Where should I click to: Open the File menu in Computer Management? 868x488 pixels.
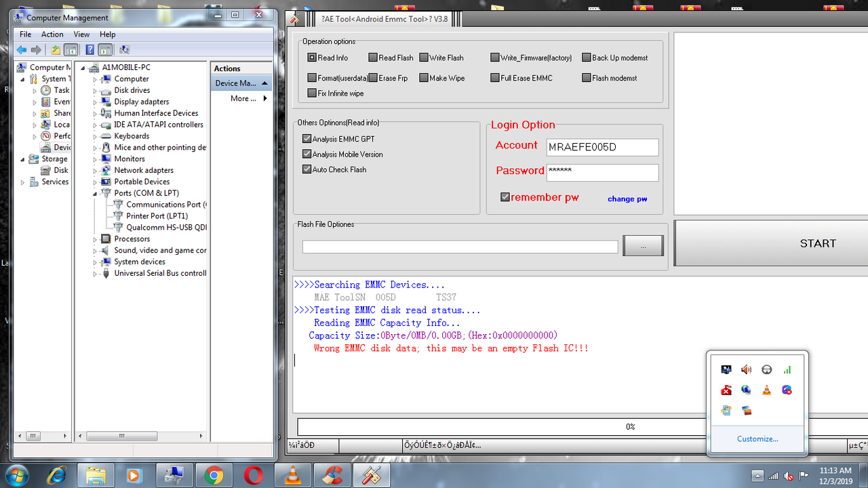[25, 35]
